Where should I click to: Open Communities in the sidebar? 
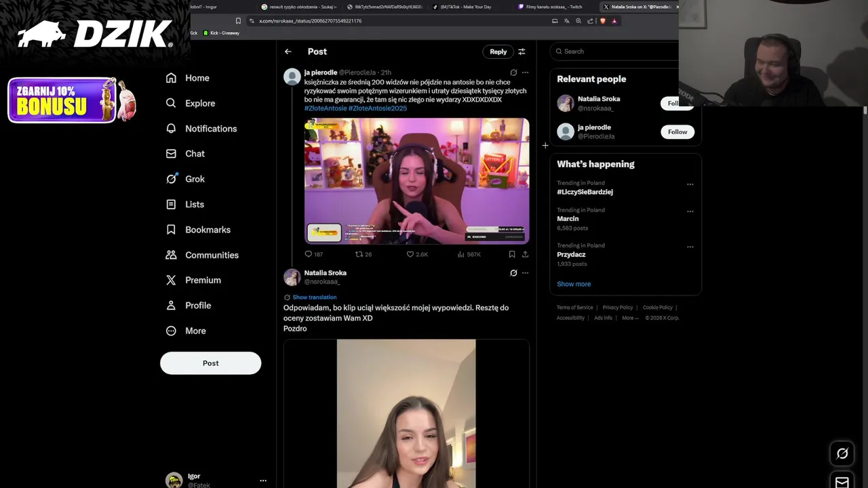pos(202,255)
